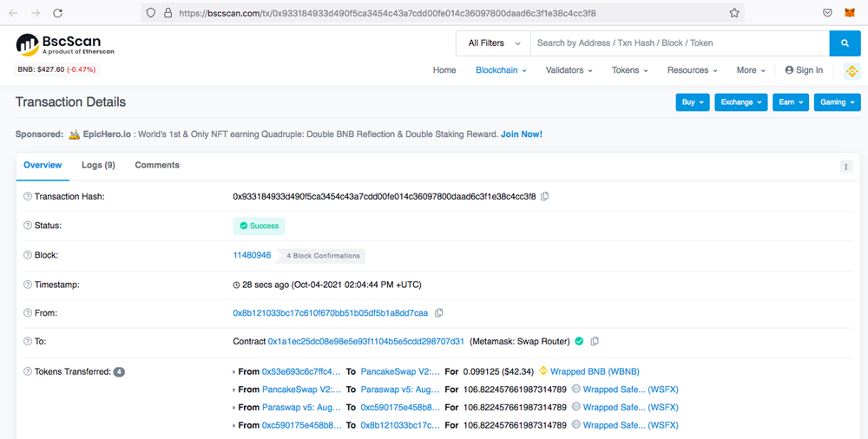Viewport: 868px width, 439px height.
Task: Switch to the Overview tab
Action: click(43, 165)
